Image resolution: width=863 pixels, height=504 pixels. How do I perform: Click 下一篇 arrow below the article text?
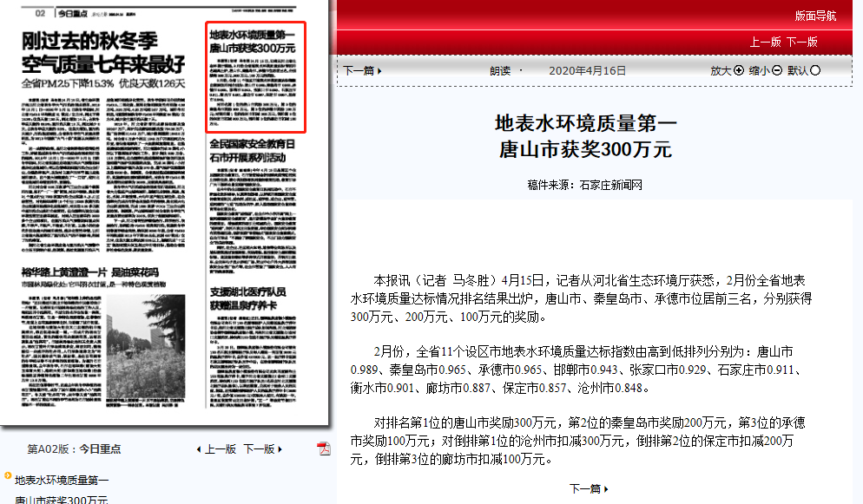pyautogui.click(x=589, y=489)
